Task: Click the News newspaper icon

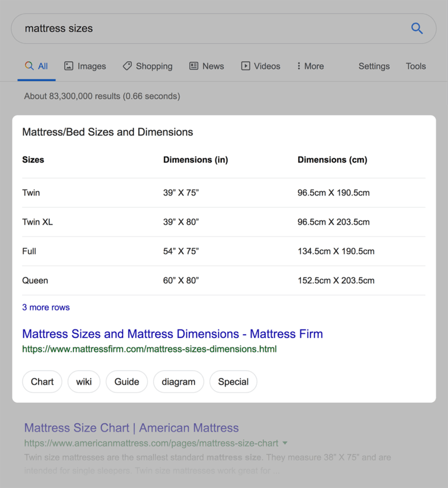Action: click(x=194, y=66)
